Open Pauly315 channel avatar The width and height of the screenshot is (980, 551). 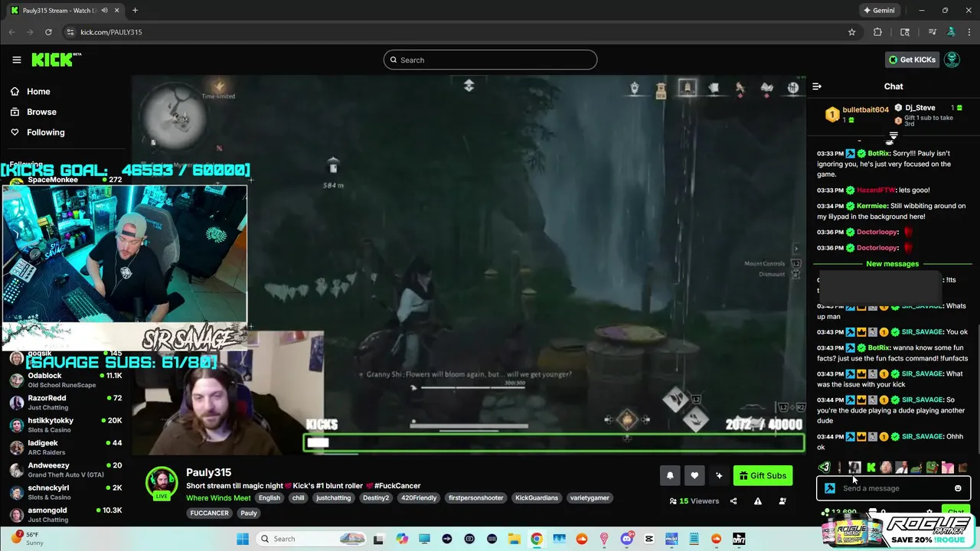click(x=162, y=483)
